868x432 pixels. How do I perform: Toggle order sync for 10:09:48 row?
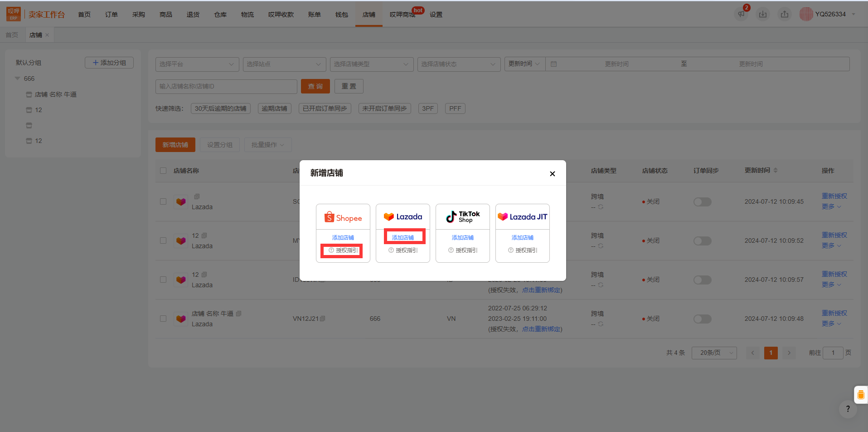coord(703,319)
